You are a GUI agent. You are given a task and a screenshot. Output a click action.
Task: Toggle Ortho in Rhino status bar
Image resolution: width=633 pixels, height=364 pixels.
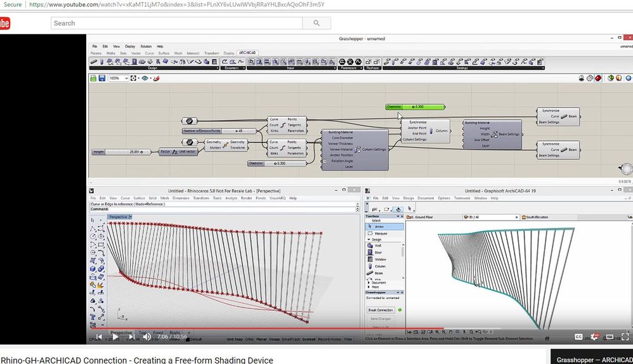pos(249,339)
